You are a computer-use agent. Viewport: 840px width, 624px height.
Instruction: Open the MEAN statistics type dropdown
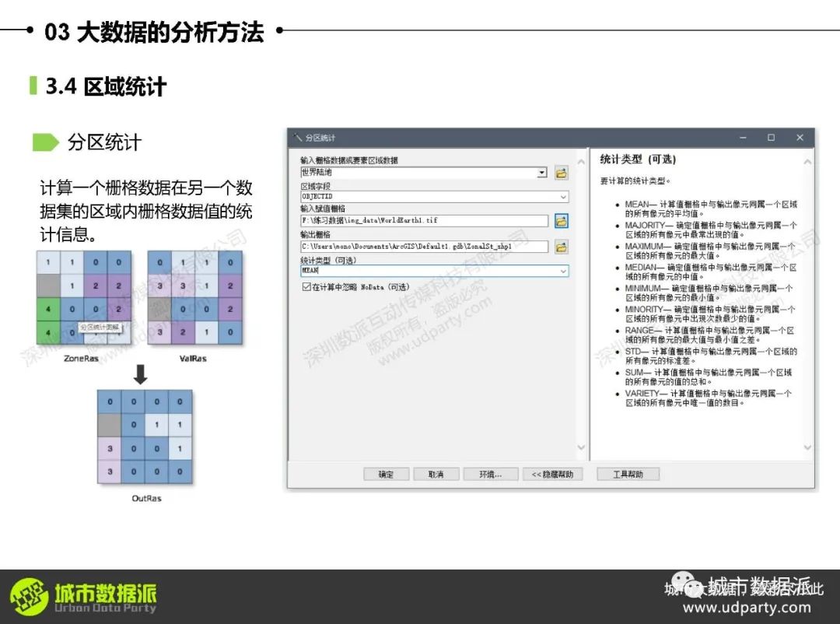tap(563, 272)
